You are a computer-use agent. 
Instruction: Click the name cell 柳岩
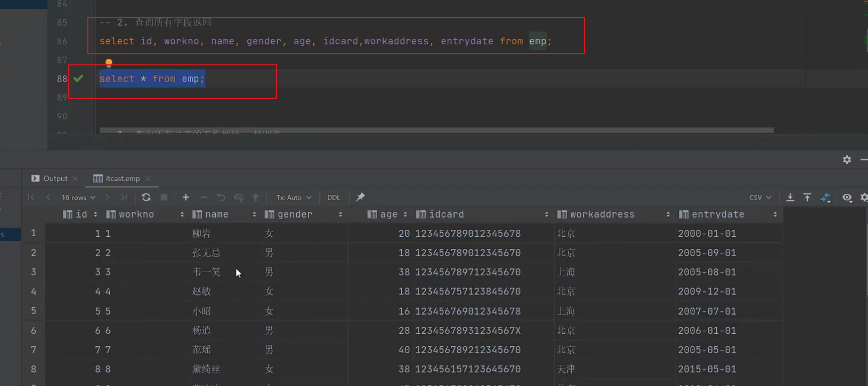202,234
